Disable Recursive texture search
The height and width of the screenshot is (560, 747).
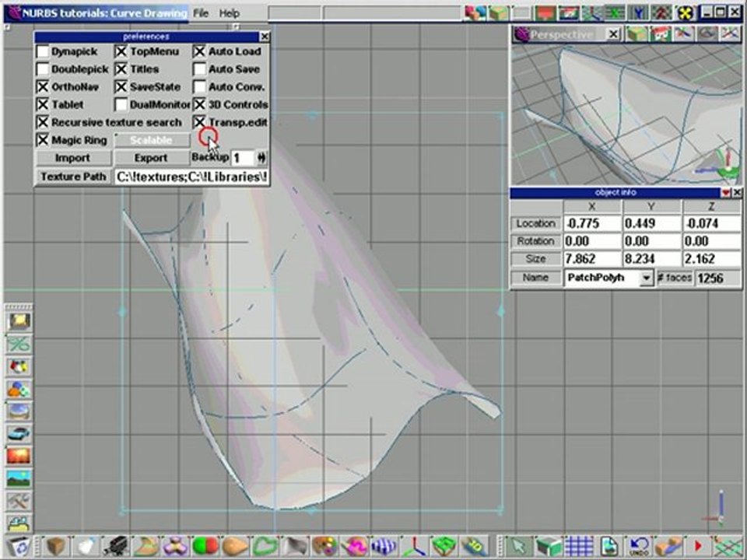tap(43, 122)
